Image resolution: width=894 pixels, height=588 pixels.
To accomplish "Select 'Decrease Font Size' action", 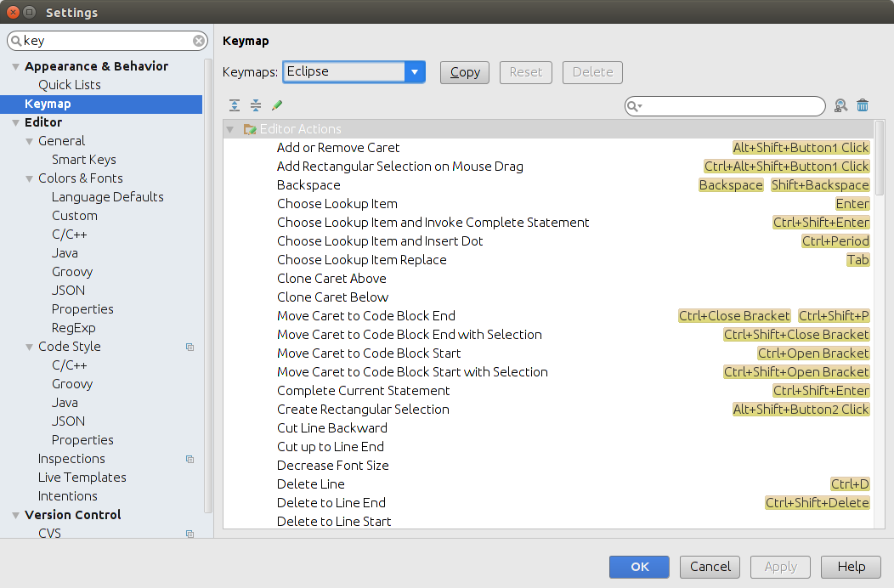I will pyautogui.click(x=332, y=466).
